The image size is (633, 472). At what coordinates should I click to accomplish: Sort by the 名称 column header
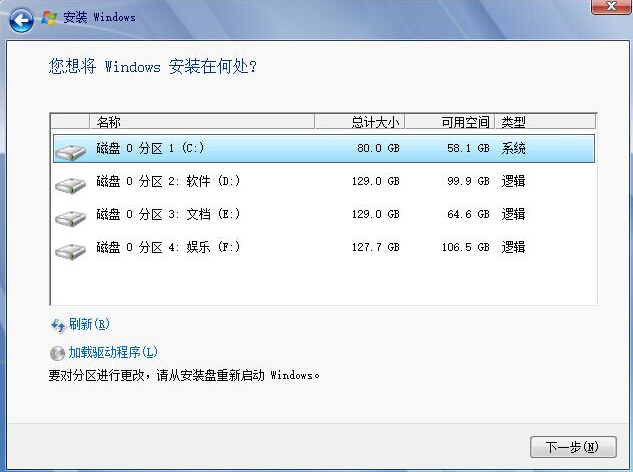(x=202, y=122)
